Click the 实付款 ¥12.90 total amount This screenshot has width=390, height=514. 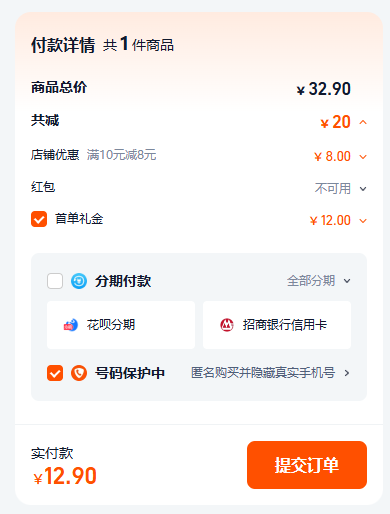click(x=65, y=476)
